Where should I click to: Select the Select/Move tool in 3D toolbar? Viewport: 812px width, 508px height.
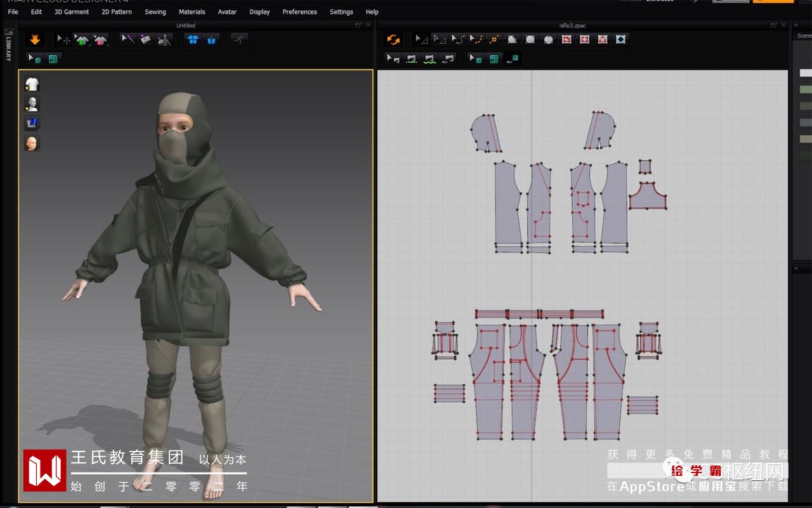[x=63, y=39]
